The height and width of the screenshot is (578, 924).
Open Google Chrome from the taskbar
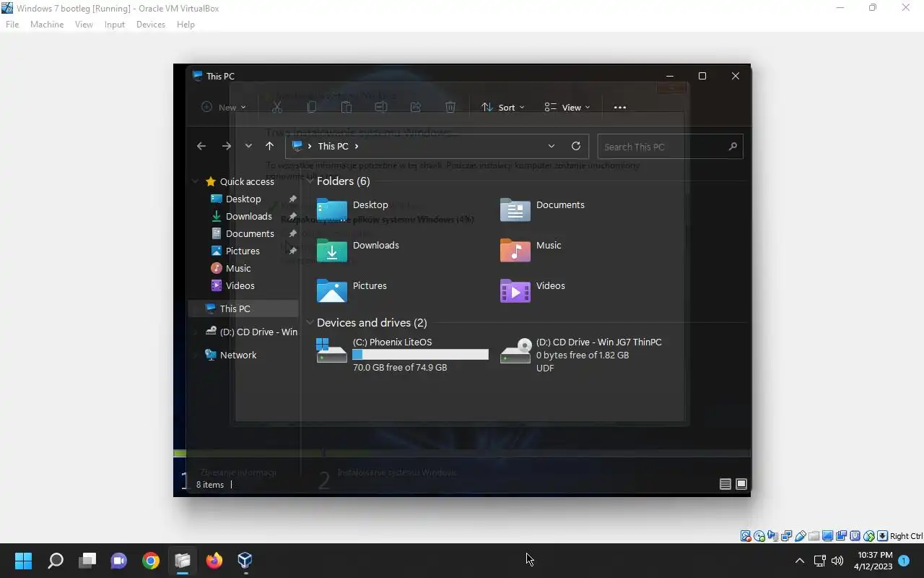pos(151,561)
